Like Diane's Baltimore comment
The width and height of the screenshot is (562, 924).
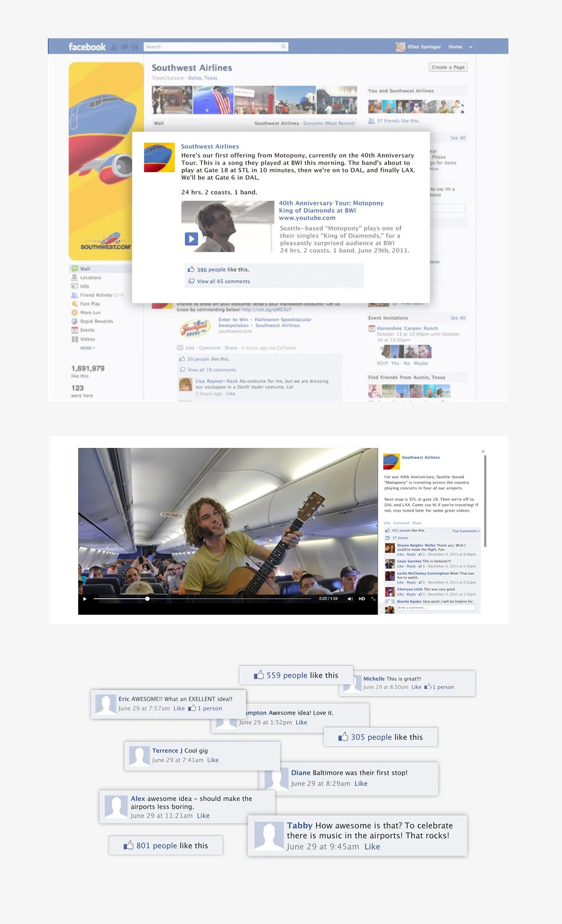click(361, 783)
